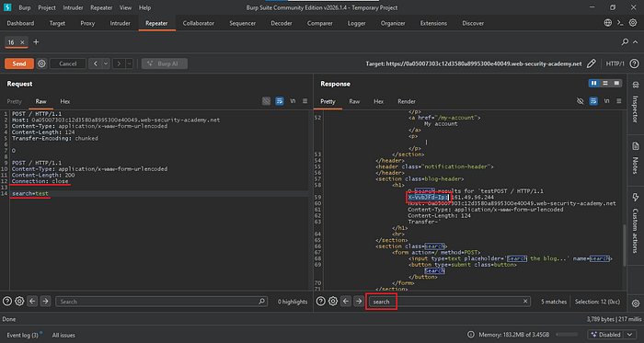The image size is (644, 343).
Task: Open side panel settings gear icon
Action: coord(636,303)
